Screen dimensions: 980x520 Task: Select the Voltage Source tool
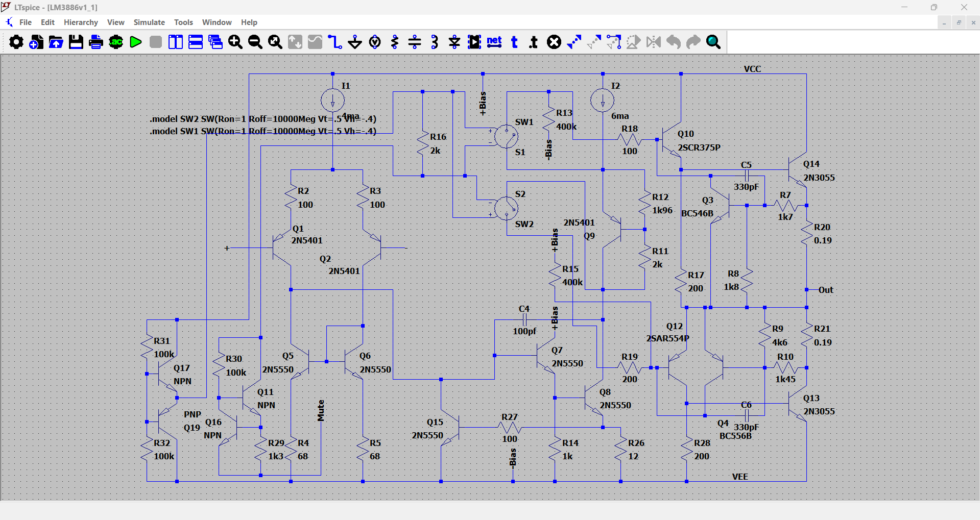tap(375, 42)
